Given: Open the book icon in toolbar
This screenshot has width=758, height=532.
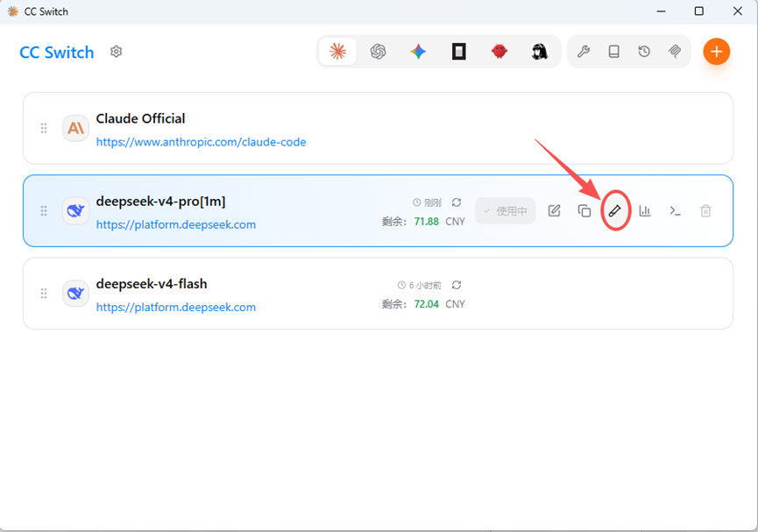Looking at the screenshot, I should (614, 51).
